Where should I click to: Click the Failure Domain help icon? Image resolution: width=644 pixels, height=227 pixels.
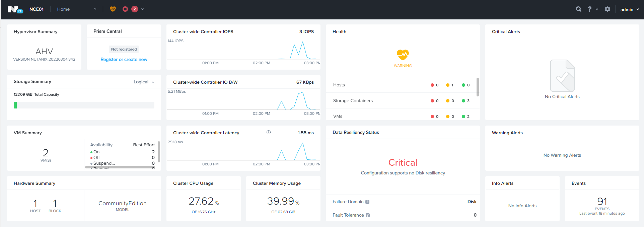click(367, 202)
